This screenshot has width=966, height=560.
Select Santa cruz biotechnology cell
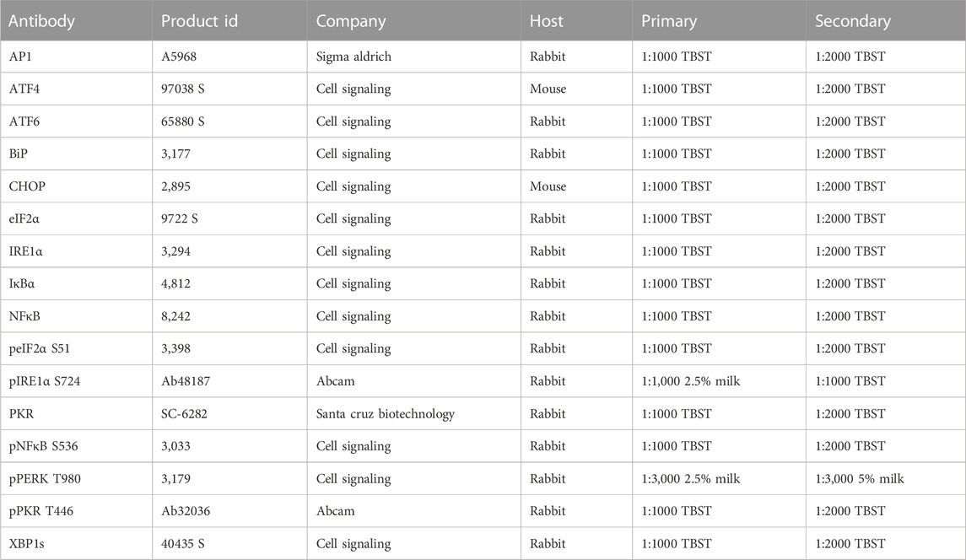pyautogui.click(x=414, y=413)
